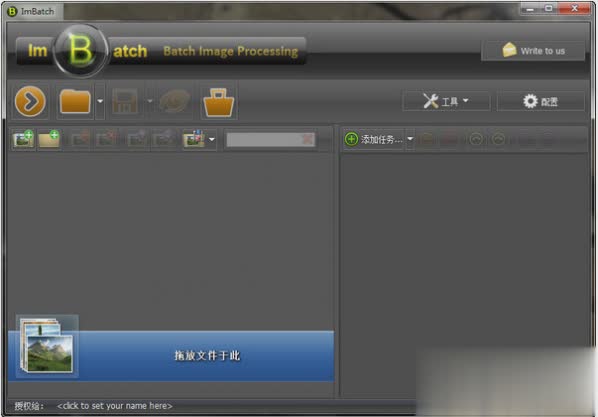Open task file with folder icon
The height and width of the screenshot is (417, 598).
(x=75, y=101)
